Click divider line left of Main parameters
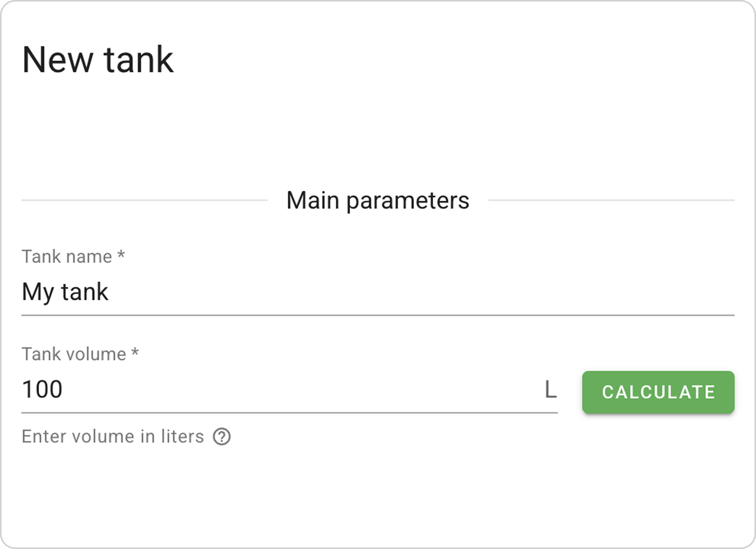 pos(144,200)
